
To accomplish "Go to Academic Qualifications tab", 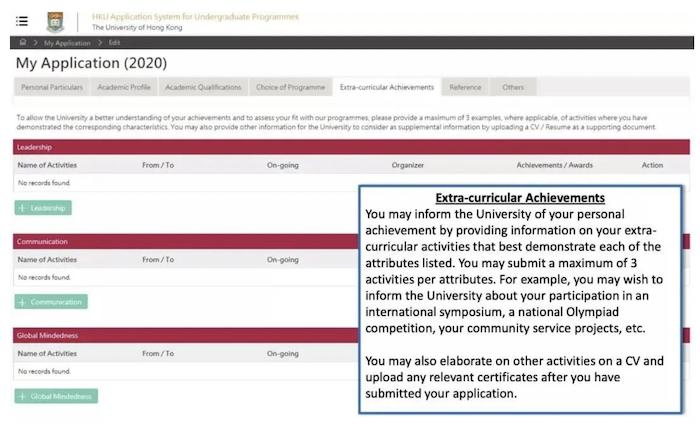I will 203,88.
